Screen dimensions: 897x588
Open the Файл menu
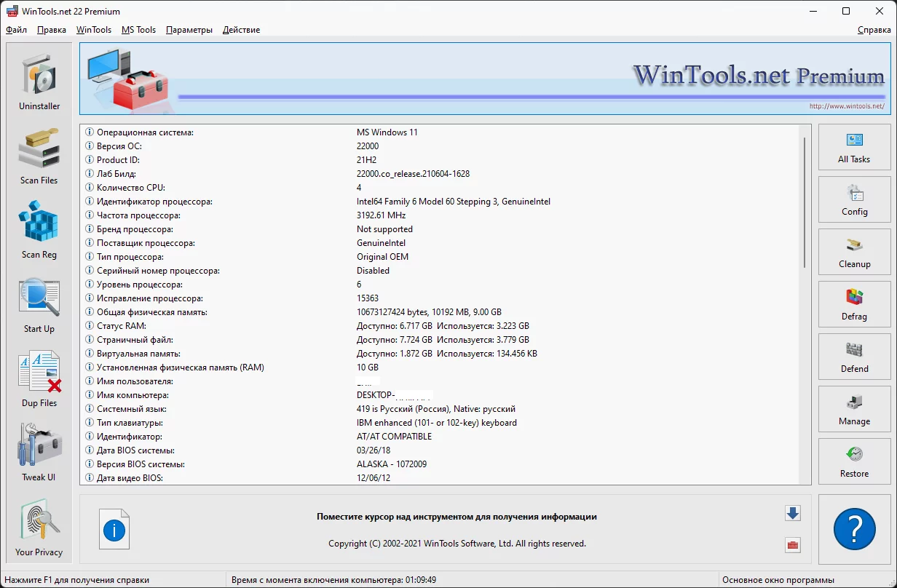(x=16, y=30)
